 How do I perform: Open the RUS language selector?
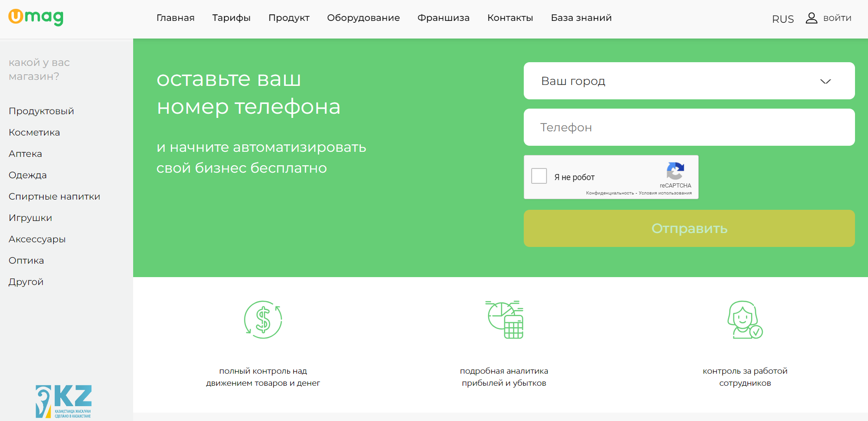pyautogui.click(x=783, y=19)
